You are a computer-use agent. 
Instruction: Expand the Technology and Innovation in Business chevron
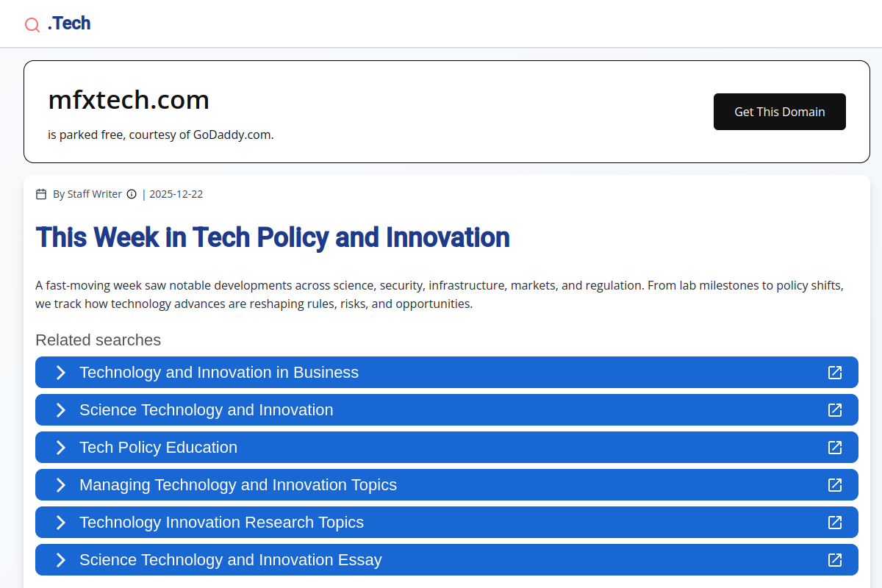click(60, 373)
